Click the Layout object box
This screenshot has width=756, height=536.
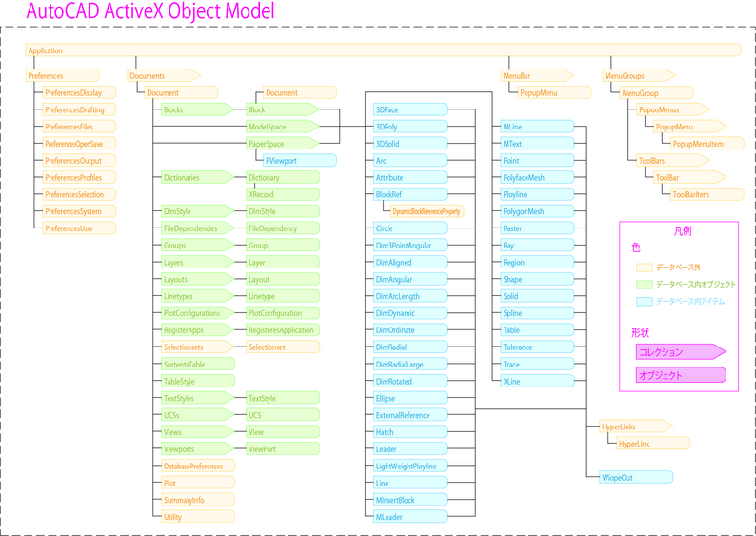pyautogui.click(x=283, y=279)
